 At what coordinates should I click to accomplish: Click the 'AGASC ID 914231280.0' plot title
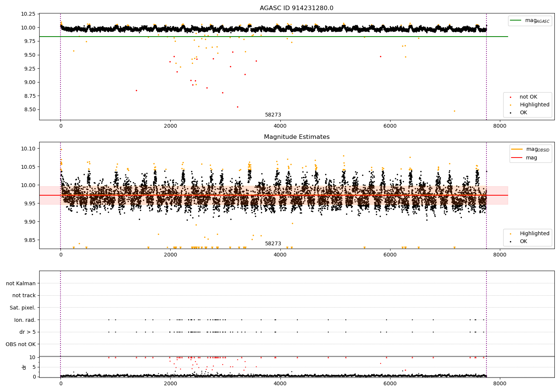pos(296,8)
